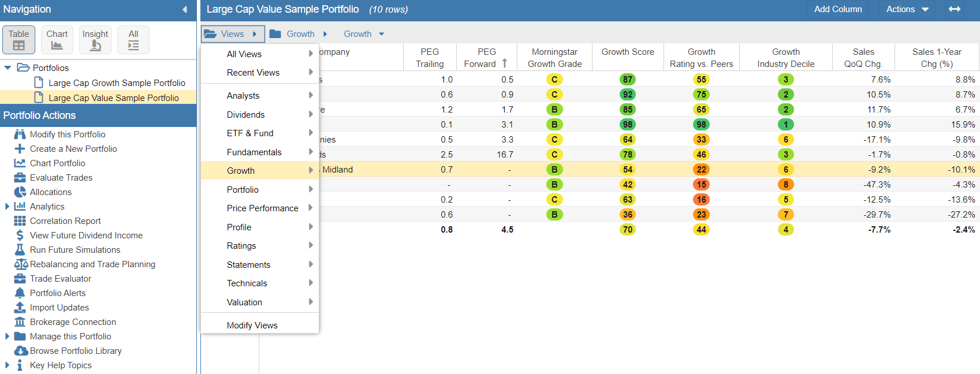This screenshot has height=374, width=980.
Task: Open the Ratings submenu
Action: point(260,246)
